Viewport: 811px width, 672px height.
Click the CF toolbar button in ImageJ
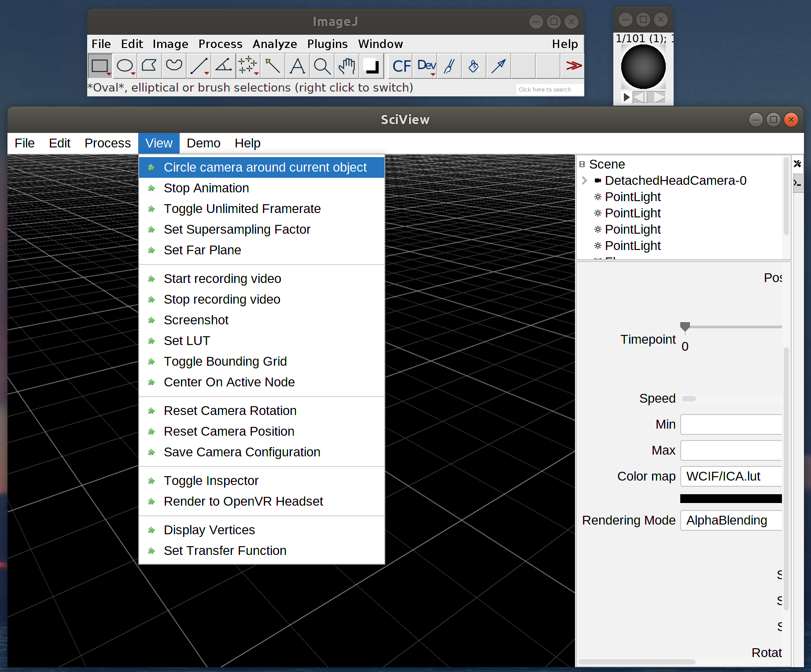pos(401,66)
